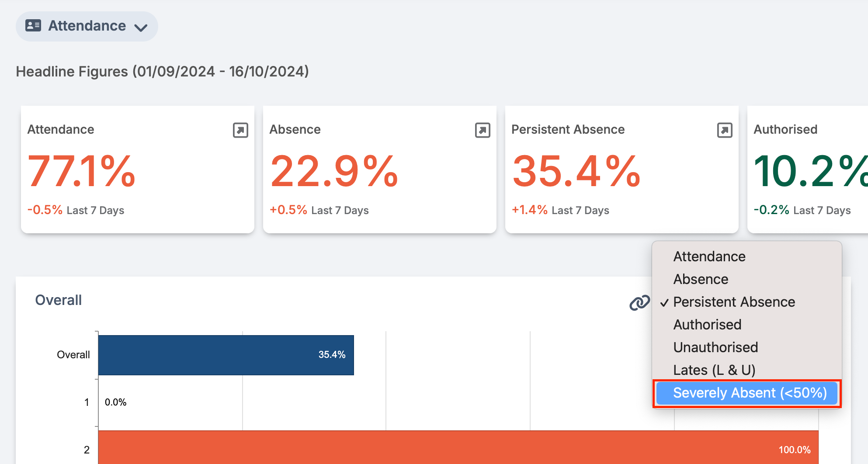868x464 pixels.
Task: Select Attendance at top of metric list
Action: [x=709, y=256]
